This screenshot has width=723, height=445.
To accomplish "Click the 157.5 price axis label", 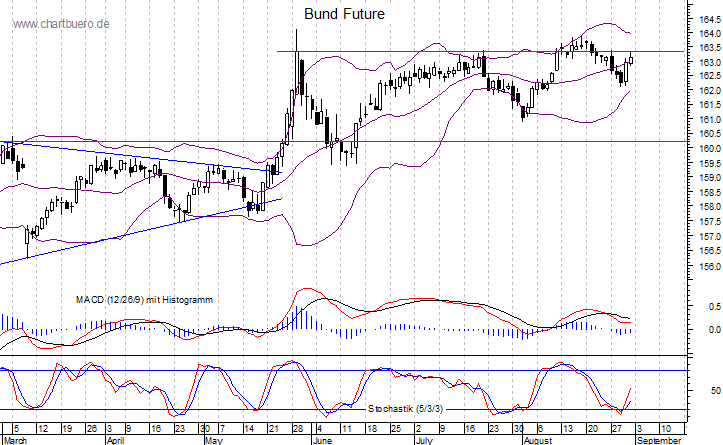I will point(710,222).
